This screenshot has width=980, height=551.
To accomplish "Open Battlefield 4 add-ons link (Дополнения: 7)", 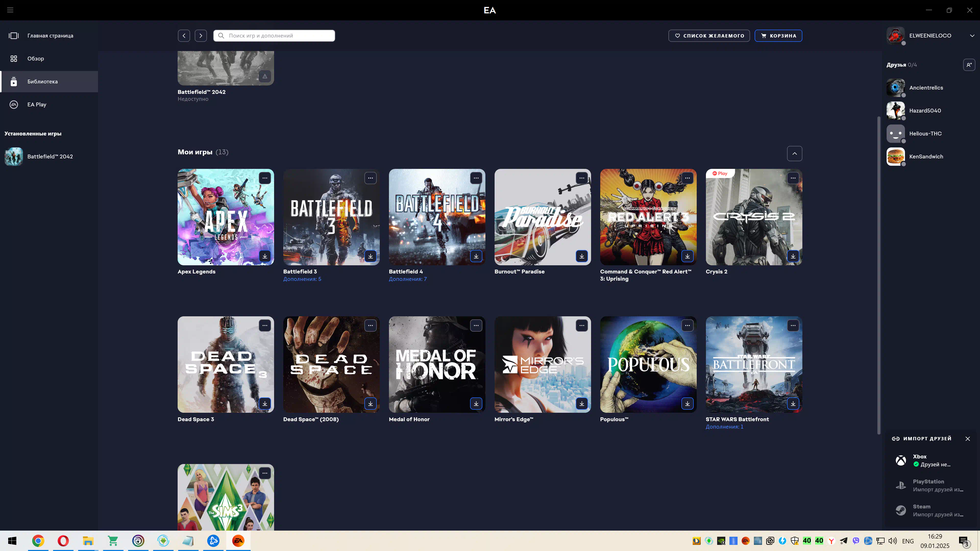I will click(408, 279).
